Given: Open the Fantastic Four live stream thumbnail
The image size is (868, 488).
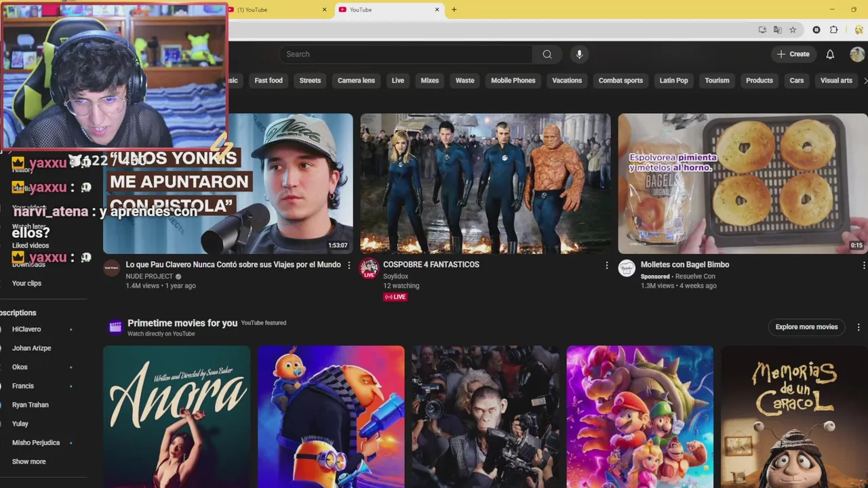Looking at the screenshot, I should click(x=486, y=184).
